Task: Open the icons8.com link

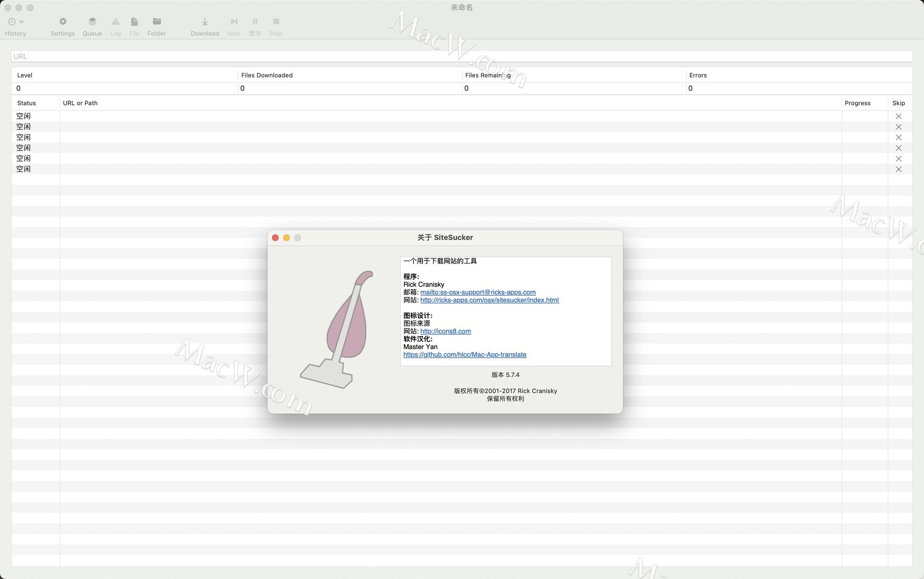Action: coord(446,331)
